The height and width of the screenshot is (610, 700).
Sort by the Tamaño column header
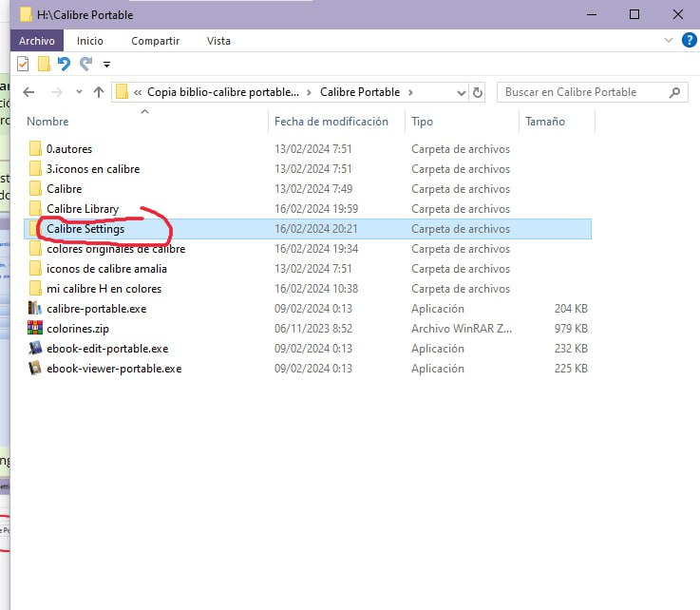pyautogui.click(x=545, y=122)
